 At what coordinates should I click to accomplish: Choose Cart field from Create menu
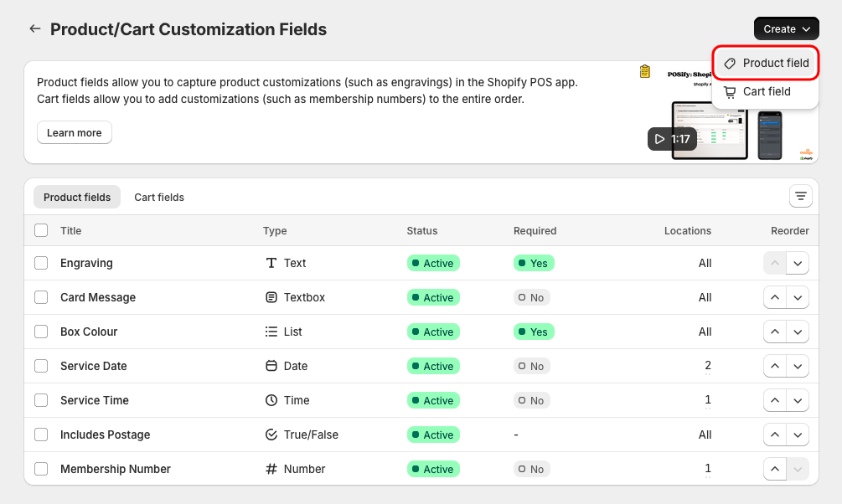point(766,91)
